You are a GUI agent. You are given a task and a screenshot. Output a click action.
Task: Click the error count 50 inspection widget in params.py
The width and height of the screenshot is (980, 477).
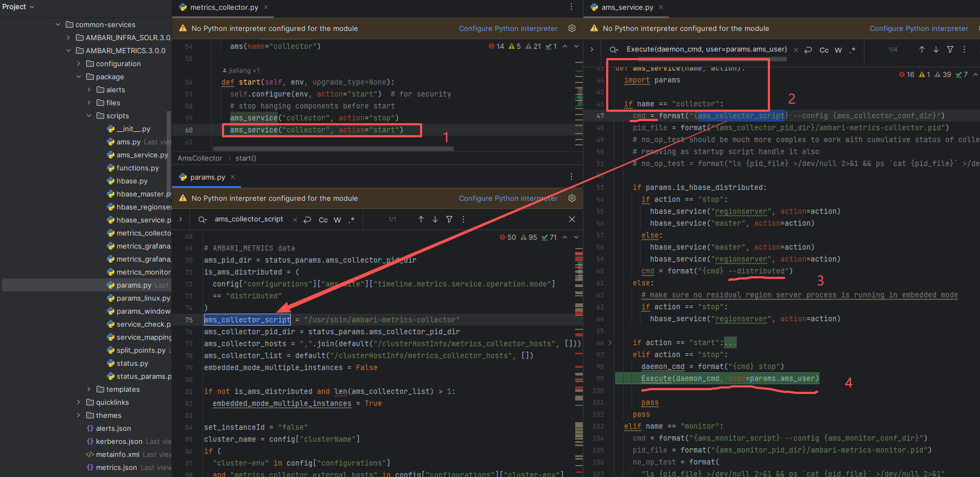click(x=508, y=237)
